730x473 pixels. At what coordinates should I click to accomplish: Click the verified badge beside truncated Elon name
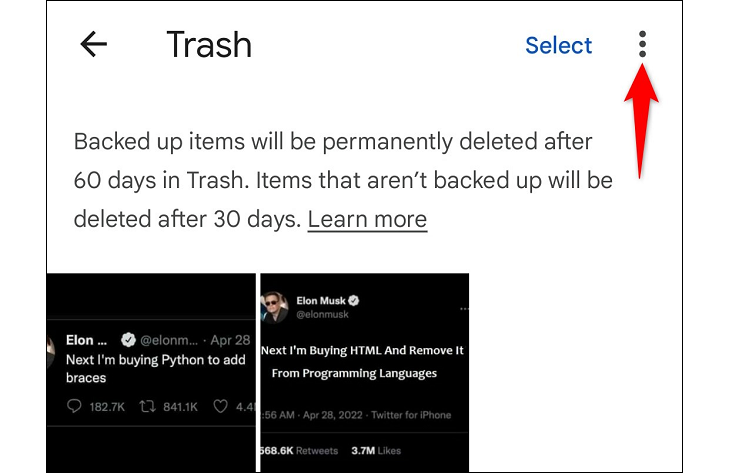point(128,340)
